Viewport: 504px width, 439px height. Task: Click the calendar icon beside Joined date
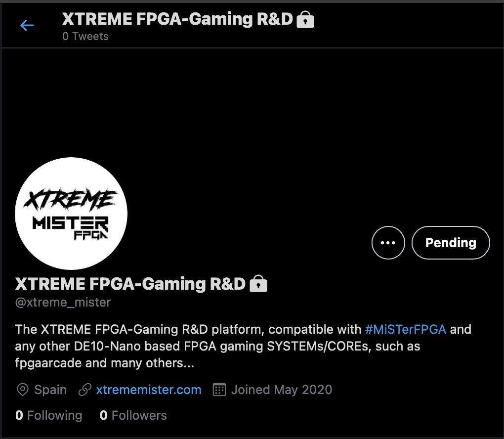[219, 390]
